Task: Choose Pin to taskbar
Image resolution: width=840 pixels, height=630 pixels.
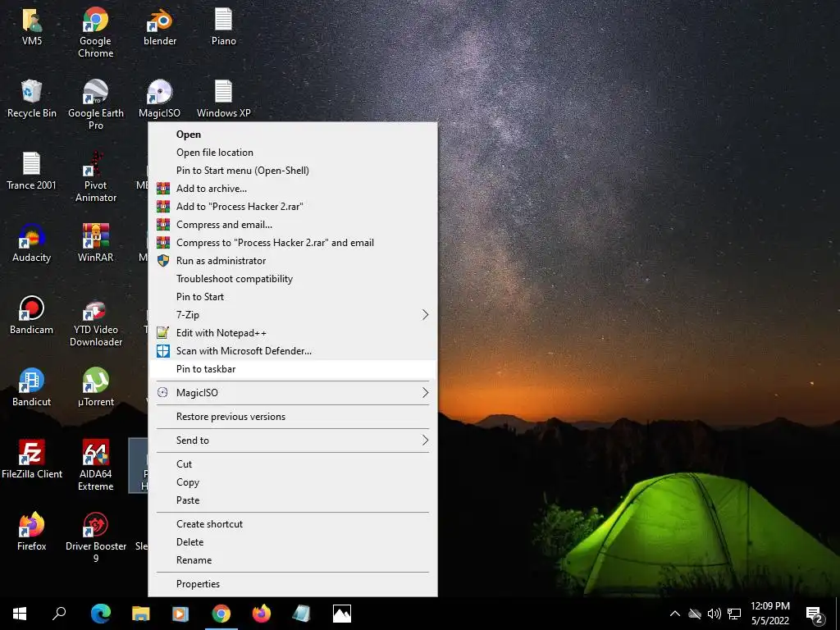Action: (293, 369)
